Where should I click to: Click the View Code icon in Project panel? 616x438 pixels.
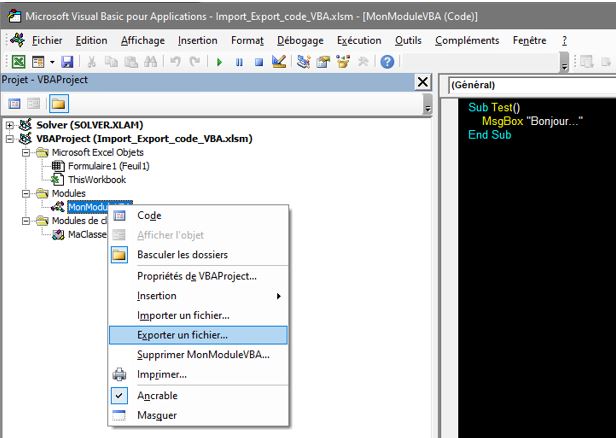pos(16,104)
